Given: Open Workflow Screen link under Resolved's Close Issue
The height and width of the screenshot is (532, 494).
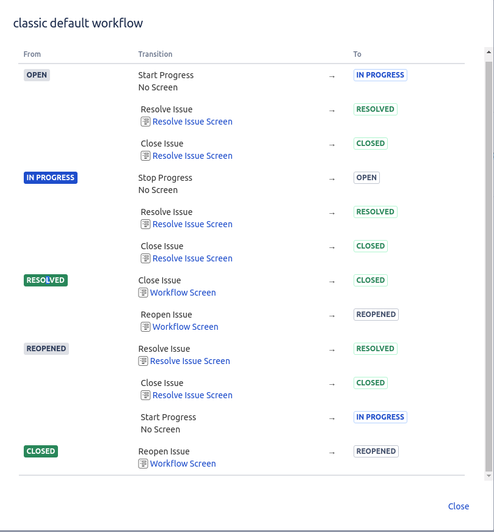Looking at the screenshot, I should click(183, 292).
